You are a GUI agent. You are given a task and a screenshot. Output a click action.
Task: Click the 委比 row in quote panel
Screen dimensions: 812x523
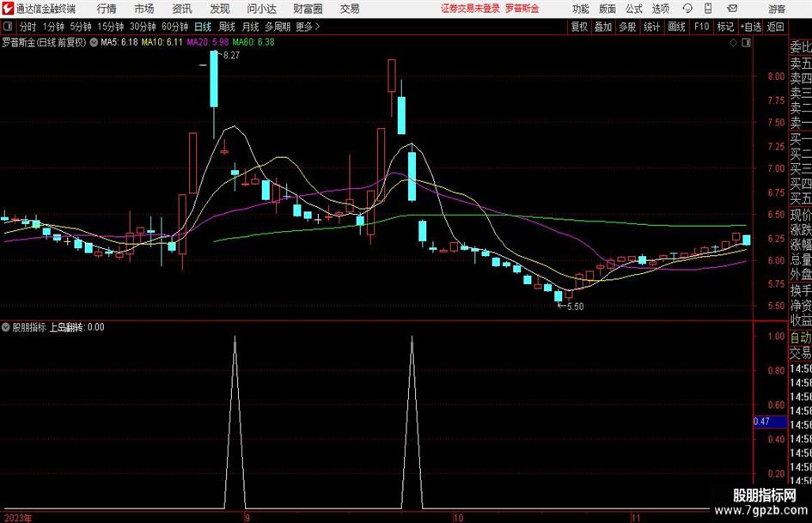pyautogui.click(x=801, y=47)
